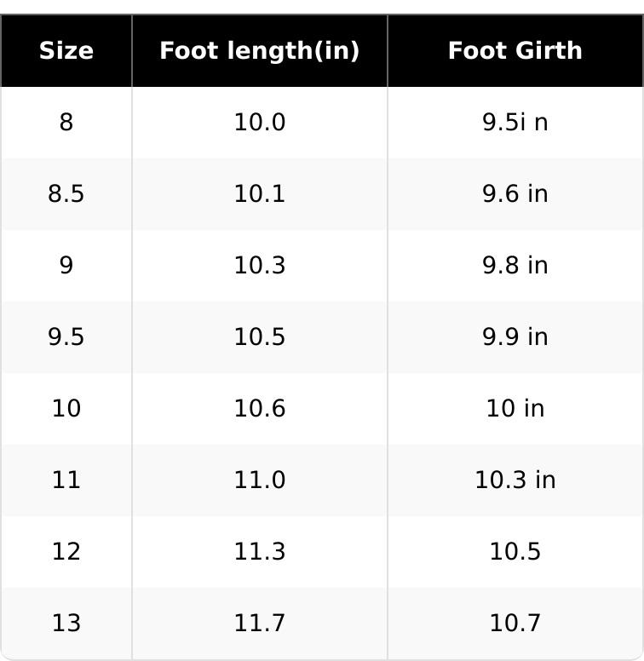Viewport: 644px width, 661px height.
Task: Select the size 8 cell
Action: 66,123
